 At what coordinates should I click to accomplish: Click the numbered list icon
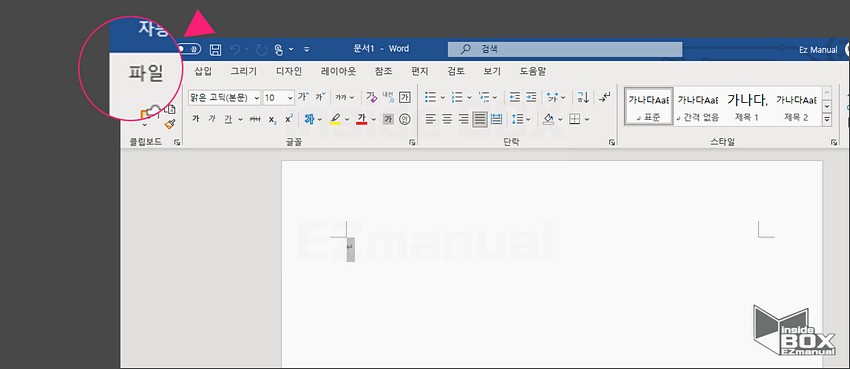[457, 97]
